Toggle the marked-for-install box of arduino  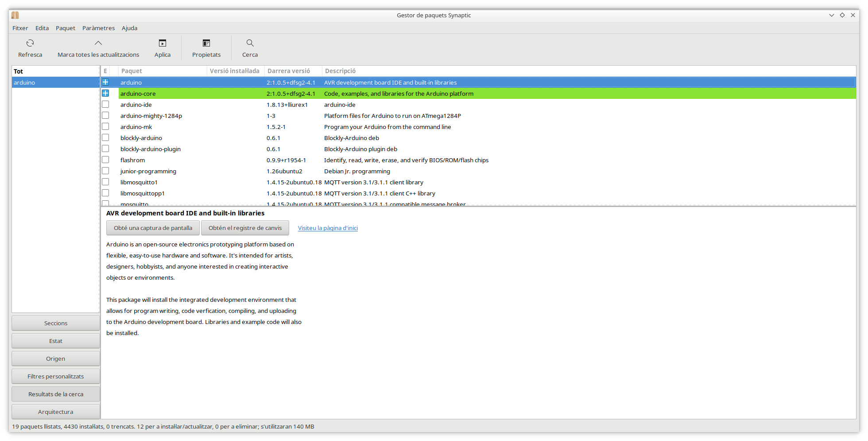105,82
